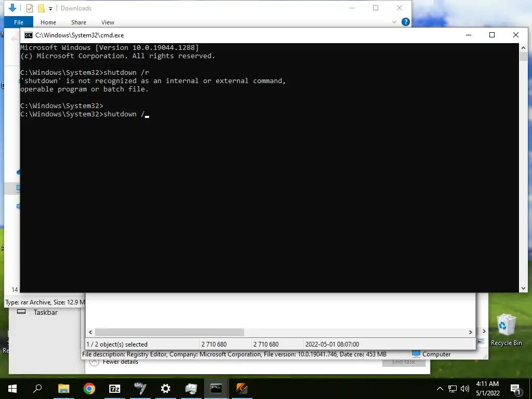Viewport: 532px width, 399px height.
Task: Click the End task button
Action: [404, 362]
